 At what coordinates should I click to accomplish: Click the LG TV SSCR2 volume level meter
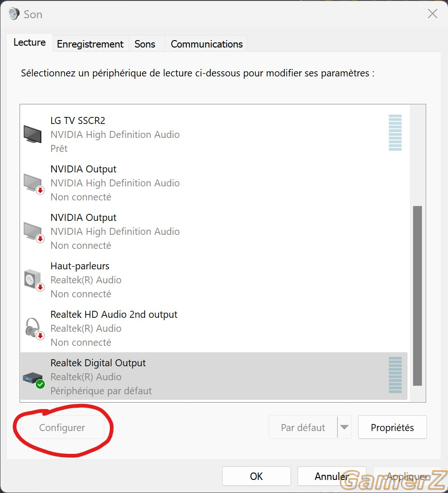tap(395, 133)
